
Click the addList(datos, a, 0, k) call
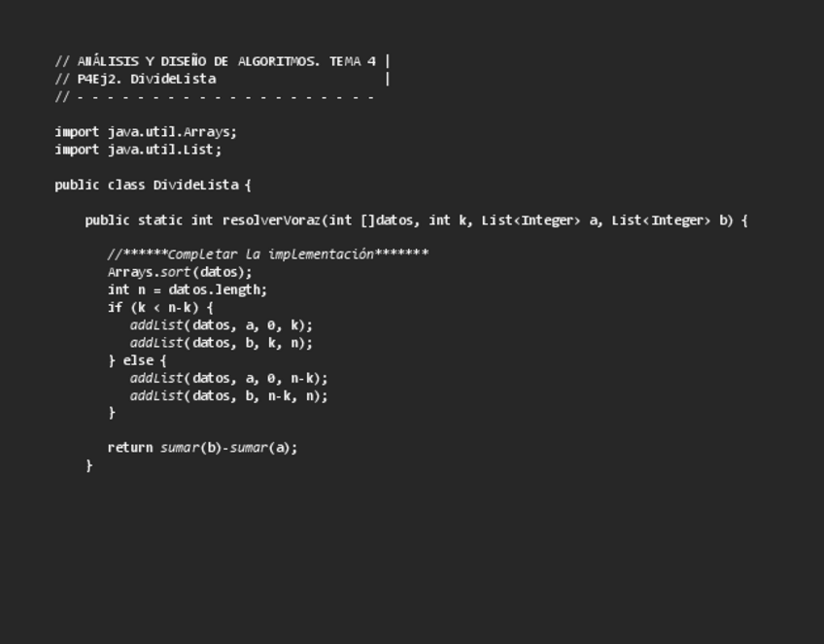(x=222, y=325)
